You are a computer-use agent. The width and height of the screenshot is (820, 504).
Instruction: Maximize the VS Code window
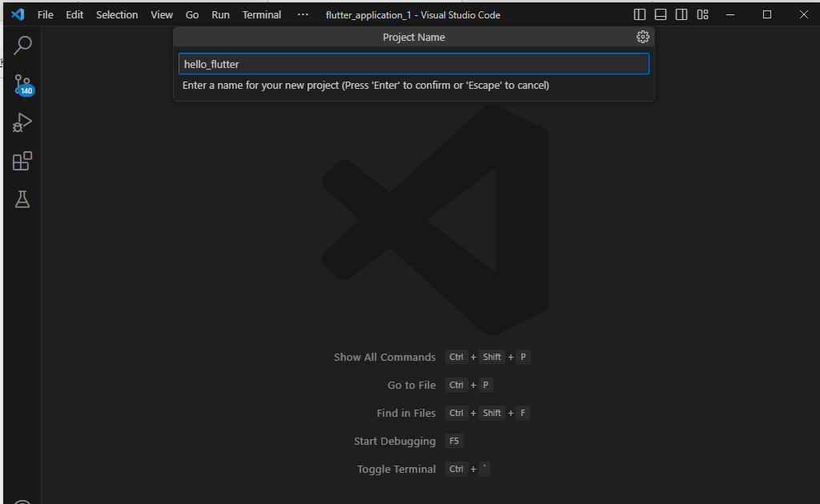(766, 14)
